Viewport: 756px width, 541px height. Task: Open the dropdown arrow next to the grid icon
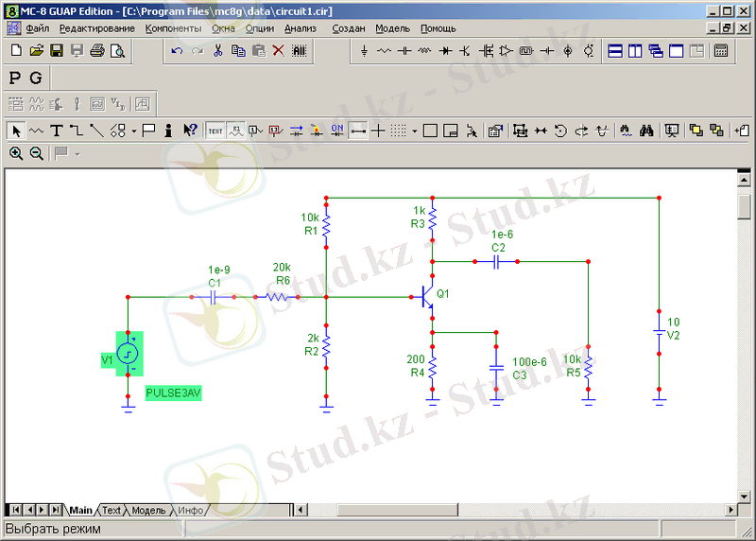click(415, 130)
